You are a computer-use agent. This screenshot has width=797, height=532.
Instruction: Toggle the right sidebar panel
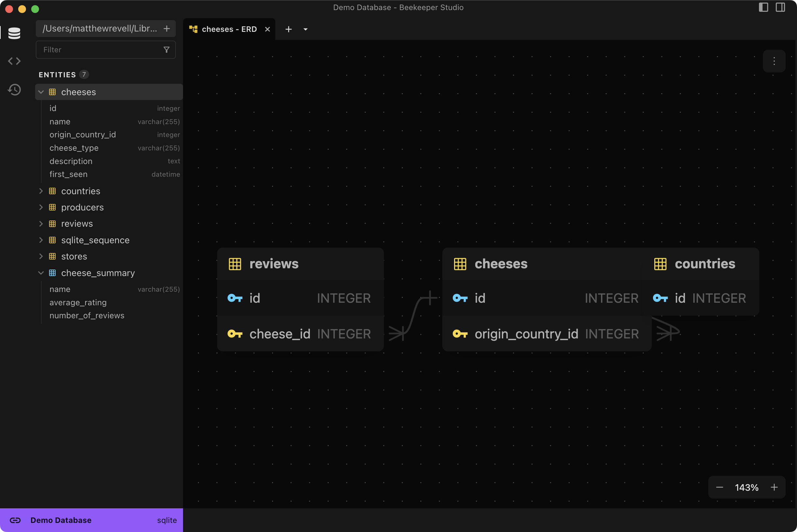click(x=780, y=7)
